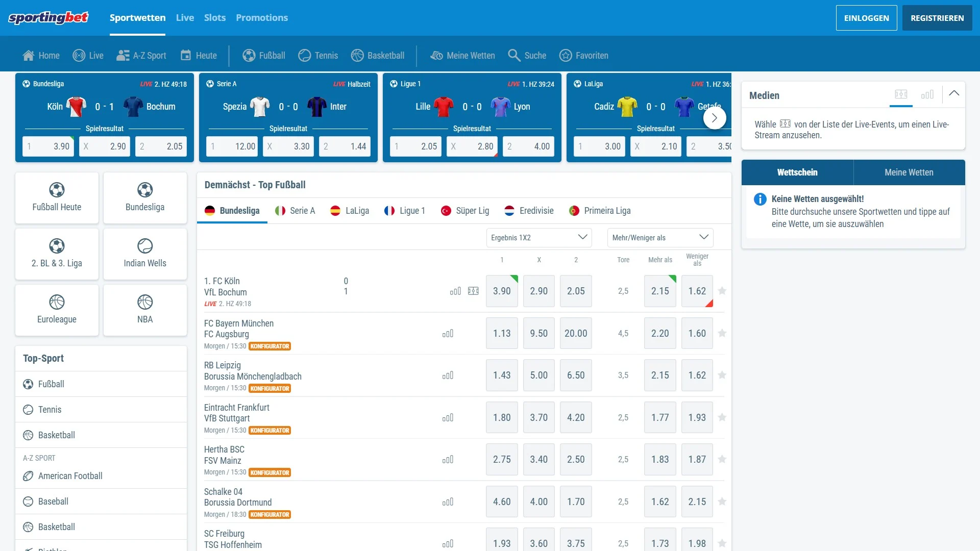Click the EINLOGGEN button
The width and height of the screenshot is (980, 551).
tap(866, 18)
